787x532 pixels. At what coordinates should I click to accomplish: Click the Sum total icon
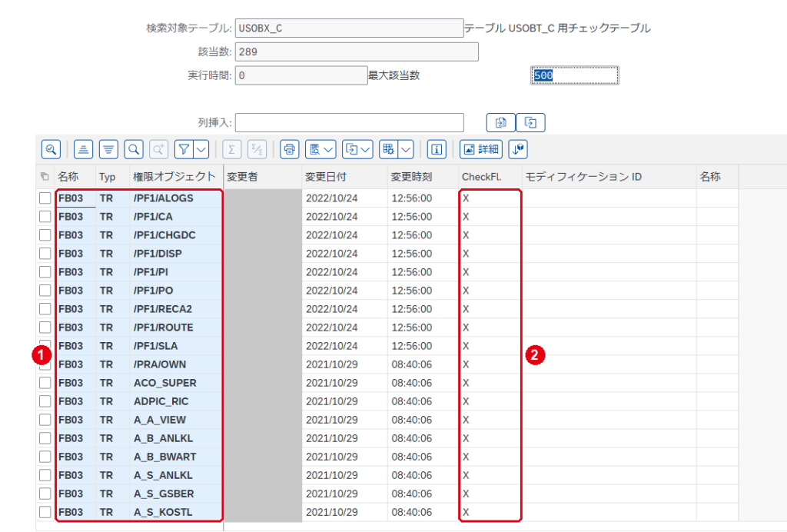pyautogui.click(x=231, y=149)
